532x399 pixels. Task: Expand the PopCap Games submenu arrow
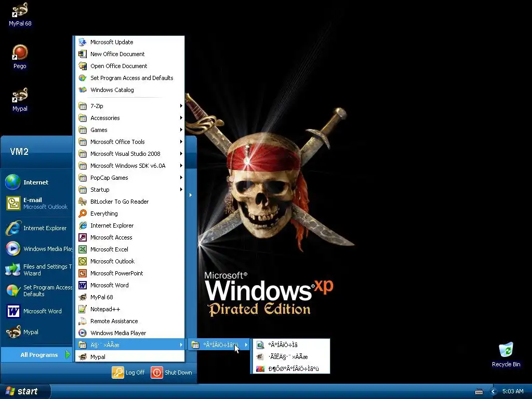(181, 178)
